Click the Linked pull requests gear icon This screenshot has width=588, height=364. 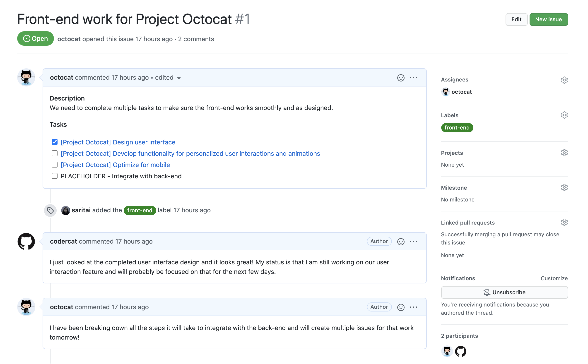pyautogui.click(x=564, y=223)
